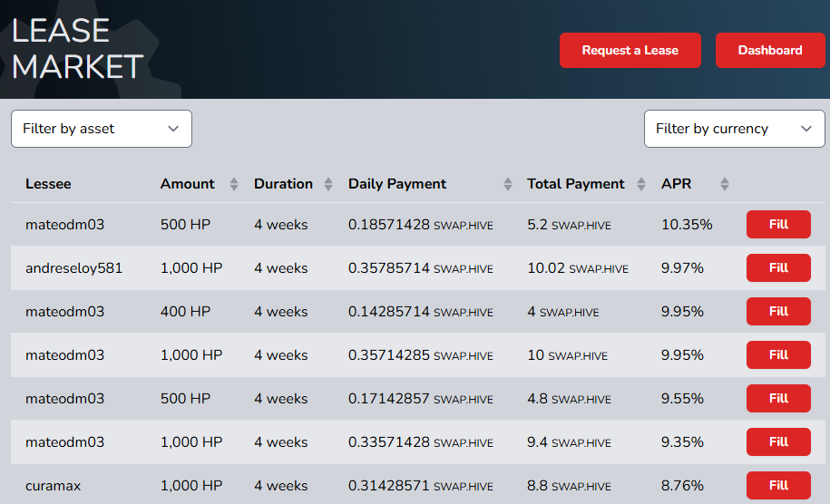
Task: Click daily payment 0.17142857 SWAP.HIVE
Action: (420, 399)
